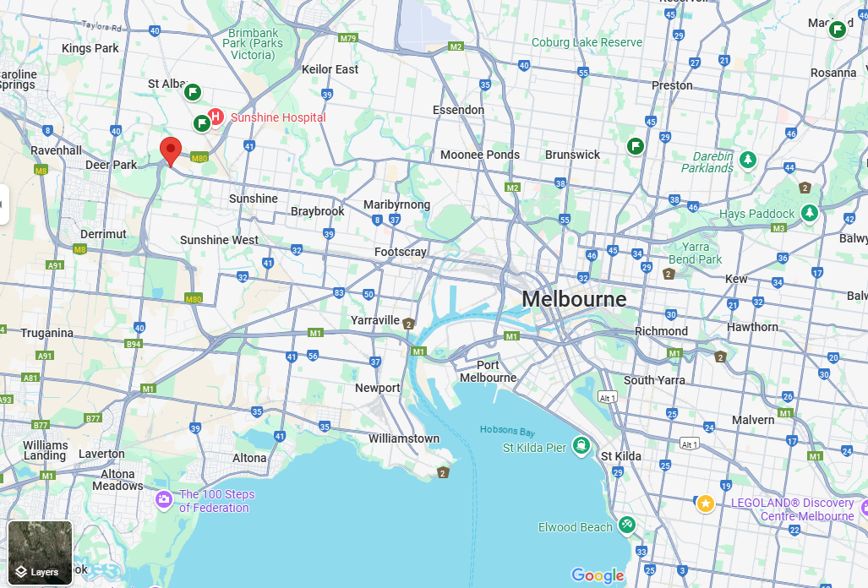Click The 100 Steps of Federation label

pos(216,501)
